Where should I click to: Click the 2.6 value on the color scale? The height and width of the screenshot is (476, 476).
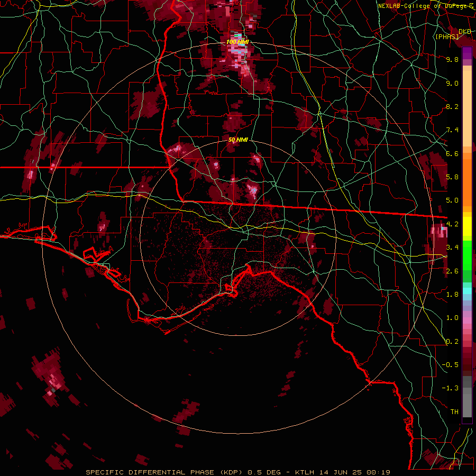click(x=452, y=271)
